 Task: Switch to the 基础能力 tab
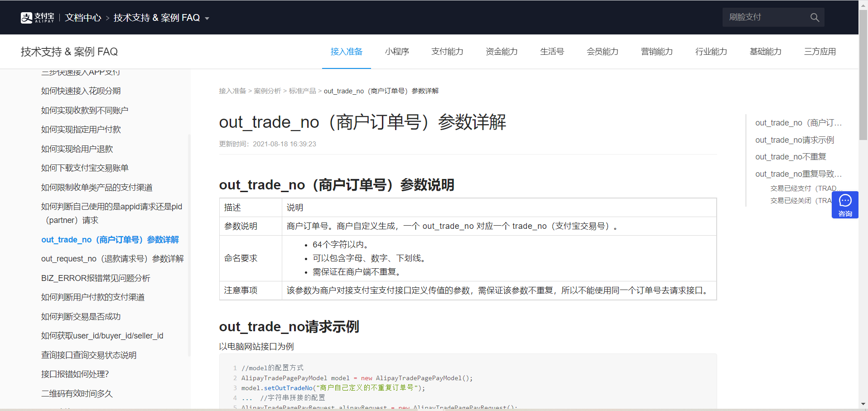pyautogui.click(x=766, y=52)
